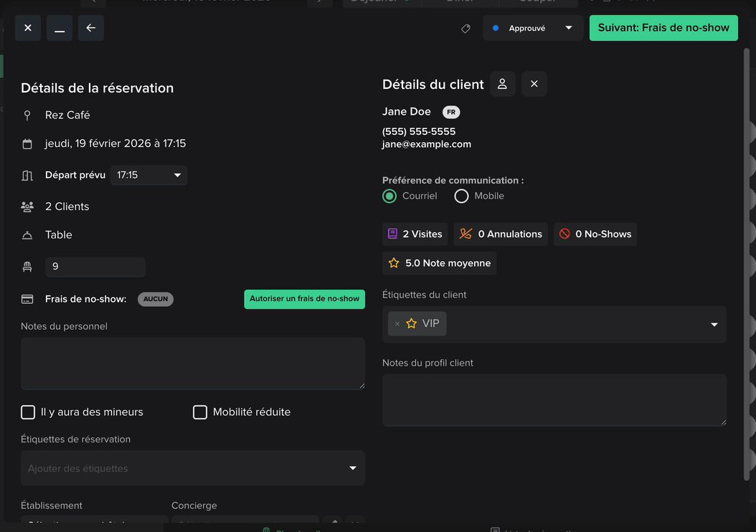This screenshot has height=532, width=756.
Task: Click the Notes du personnel text area
Action: coord(192,364)
